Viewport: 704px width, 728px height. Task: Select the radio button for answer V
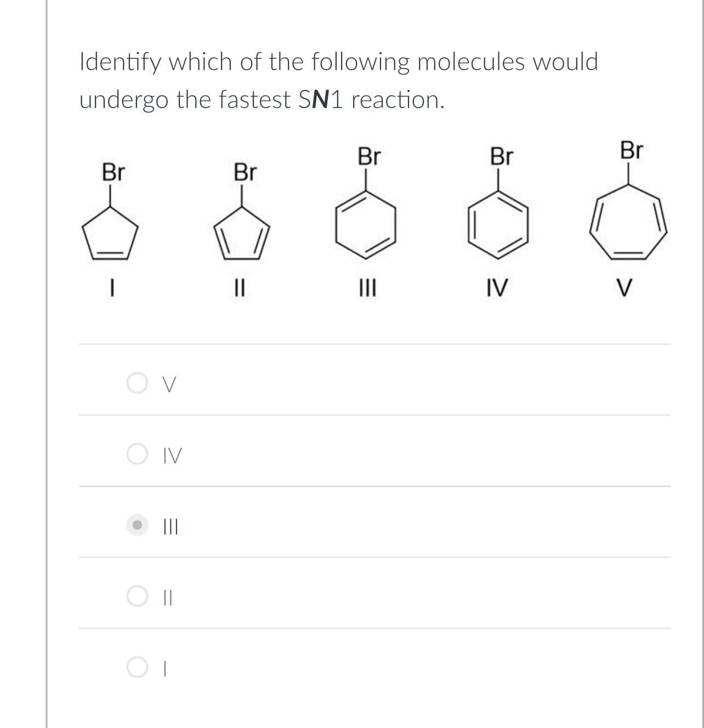tap(137, 384)
